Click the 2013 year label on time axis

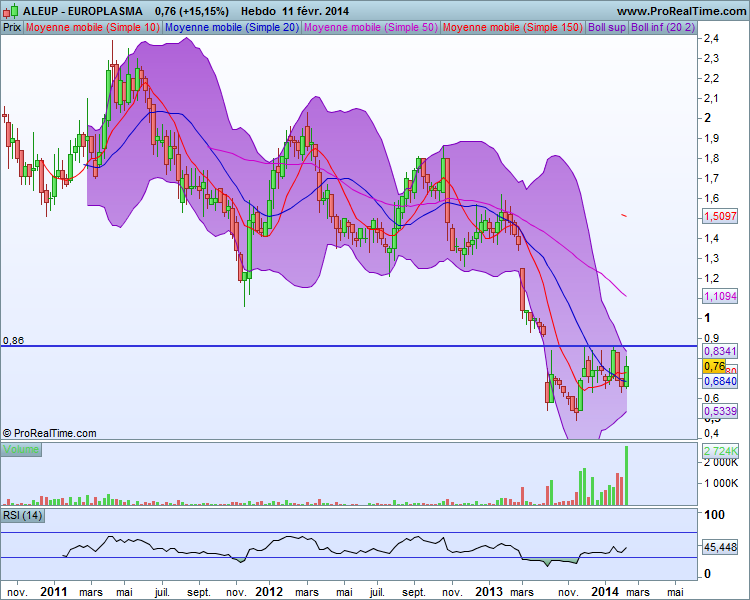(489, 592)
